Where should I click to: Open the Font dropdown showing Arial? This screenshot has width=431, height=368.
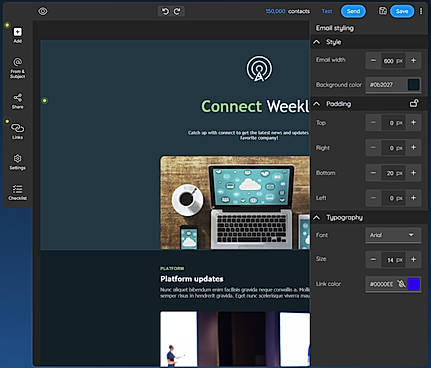click(x=393, y=235)
